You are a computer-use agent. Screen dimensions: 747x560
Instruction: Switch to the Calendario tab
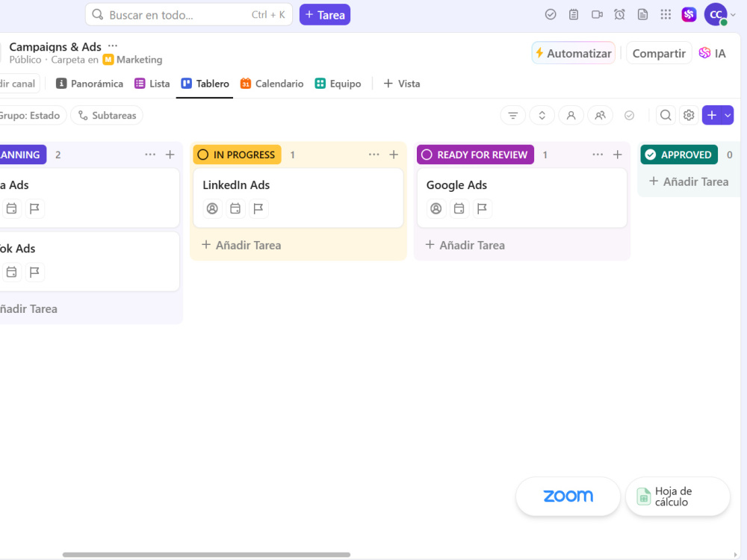272,84
